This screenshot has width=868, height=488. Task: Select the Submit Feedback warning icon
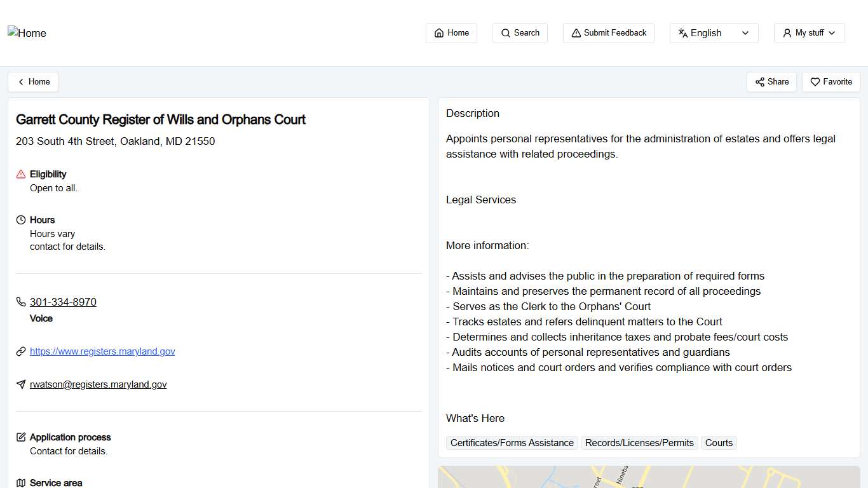click(x=576, y=32)
